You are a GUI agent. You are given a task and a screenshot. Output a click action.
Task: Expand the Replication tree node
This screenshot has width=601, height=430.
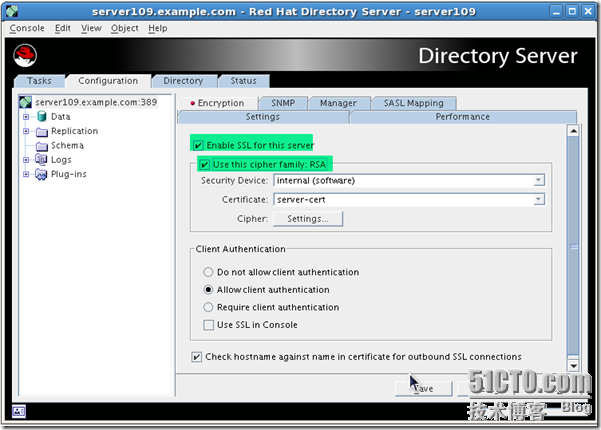(26, 131)
